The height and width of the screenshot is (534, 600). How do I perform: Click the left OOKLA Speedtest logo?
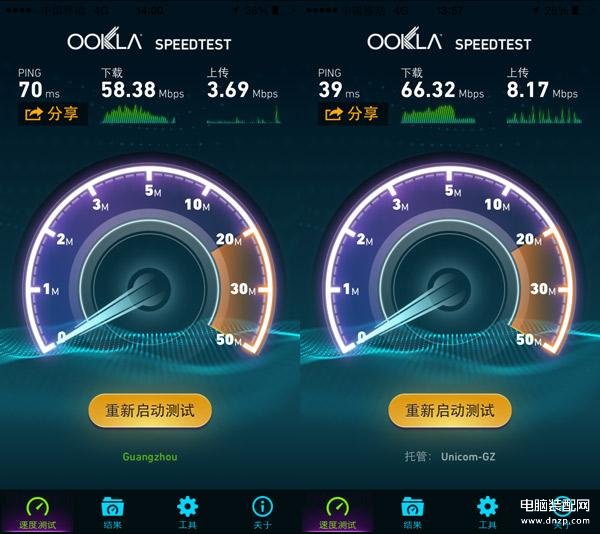coord(149,40)
